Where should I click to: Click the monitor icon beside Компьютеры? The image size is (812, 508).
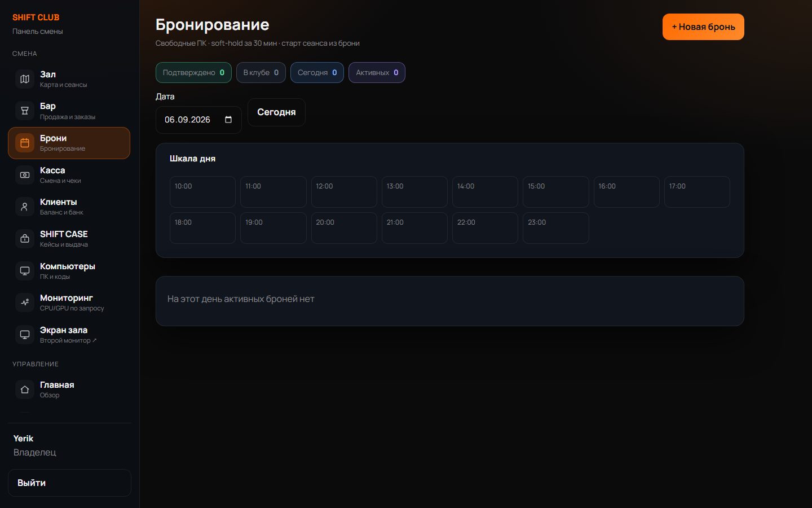click(25, 271)
